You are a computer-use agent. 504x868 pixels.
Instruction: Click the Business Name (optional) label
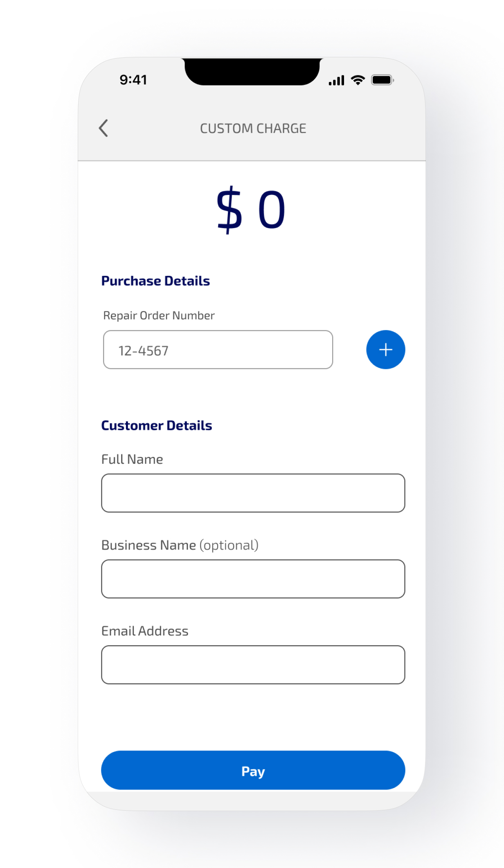[180, 545]
